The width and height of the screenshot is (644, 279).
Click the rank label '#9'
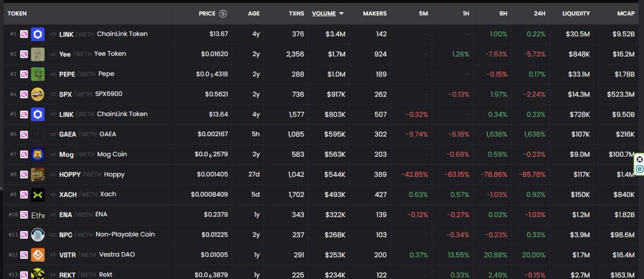click(x=13, y=194)
